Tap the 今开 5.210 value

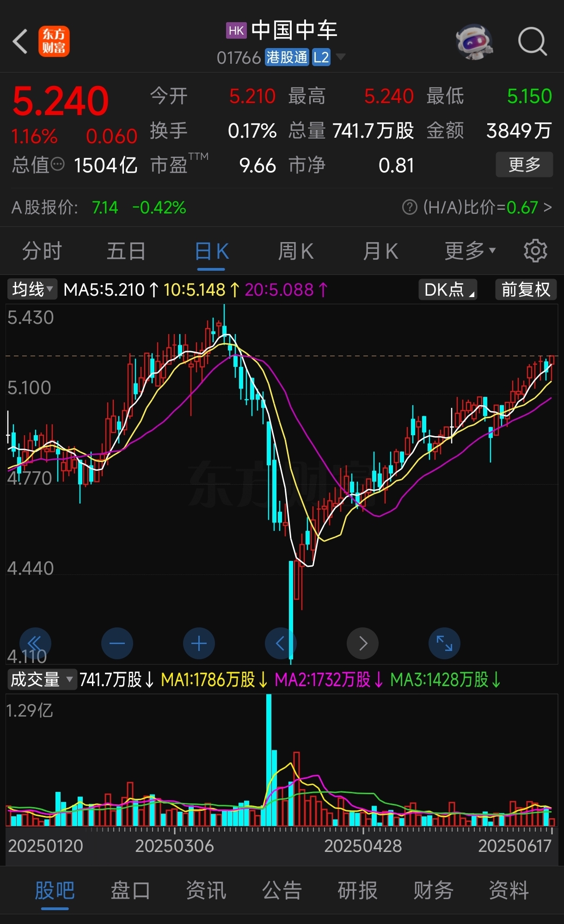[x=252, y=96]
